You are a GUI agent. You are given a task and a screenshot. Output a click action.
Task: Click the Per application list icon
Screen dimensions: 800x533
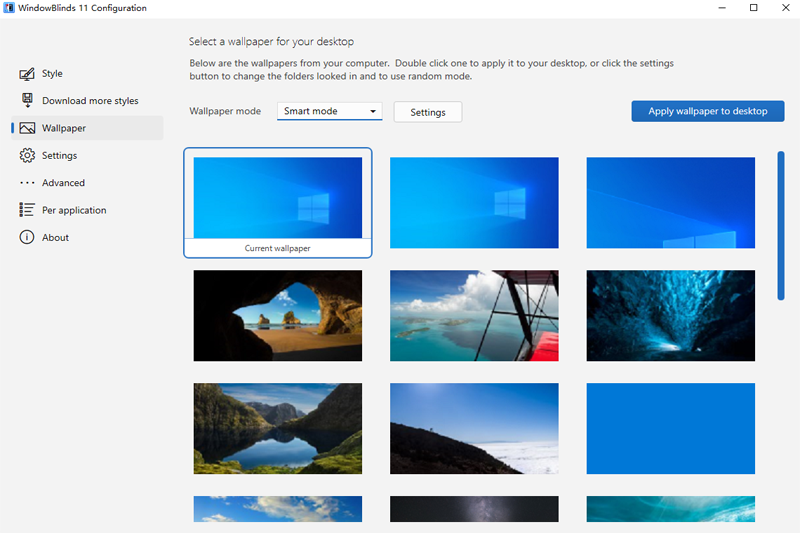27,210
